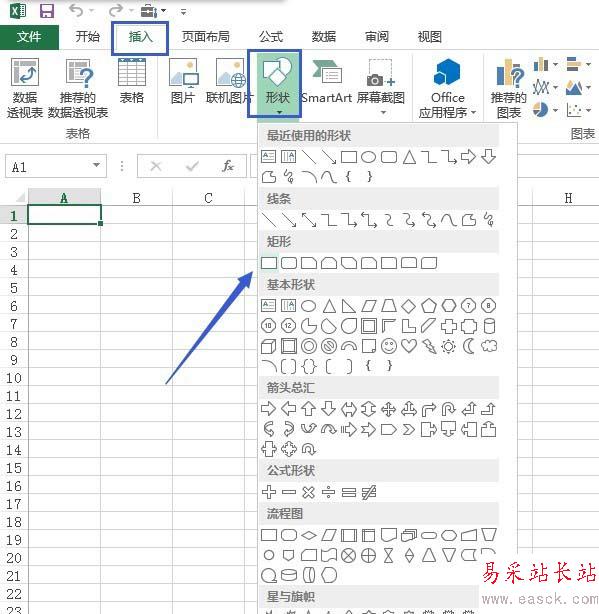Click the Save icon in quick access toolbar
Image resolution: width=599 pixels, height=614 pixels.
[47, 11]
